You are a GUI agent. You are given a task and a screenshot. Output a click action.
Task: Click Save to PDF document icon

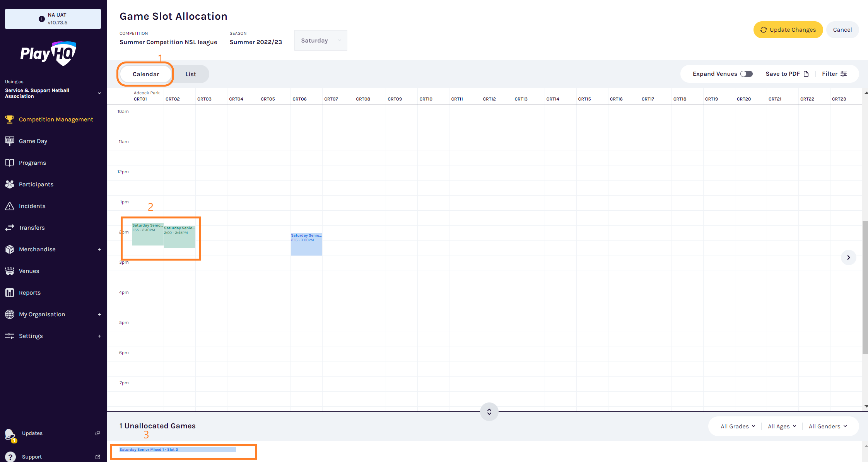806,74
